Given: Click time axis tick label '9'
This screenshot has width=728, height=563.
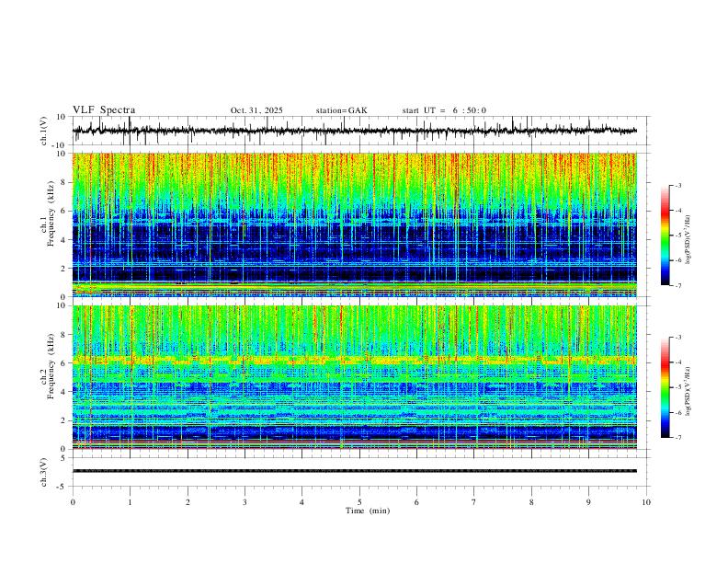Looking at the screenshot, I should tap(588, 502).
